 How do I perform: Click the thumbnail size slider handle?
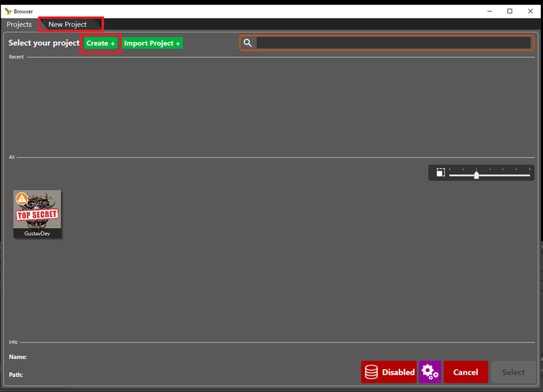coord(477,175)
